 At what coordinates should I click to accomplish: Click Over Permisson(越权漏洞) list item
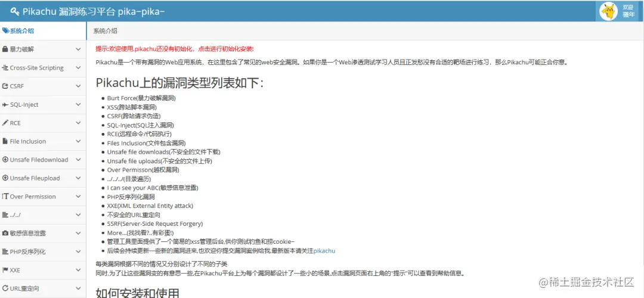point(143,170)
